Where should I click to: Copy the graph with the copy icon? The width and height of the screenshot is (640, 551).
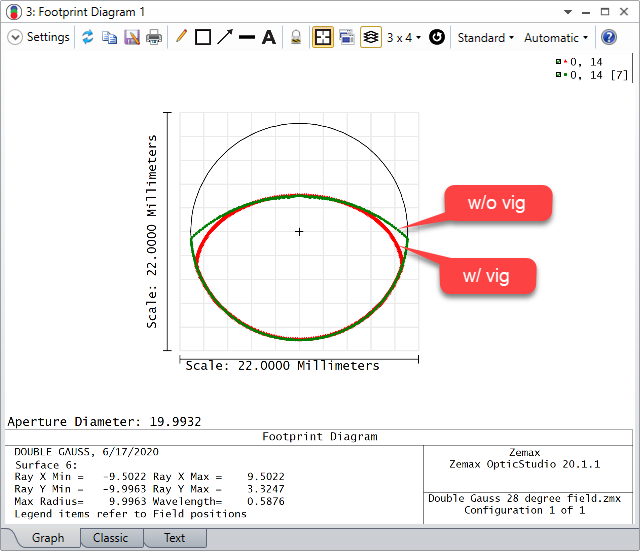coord(109,38)
